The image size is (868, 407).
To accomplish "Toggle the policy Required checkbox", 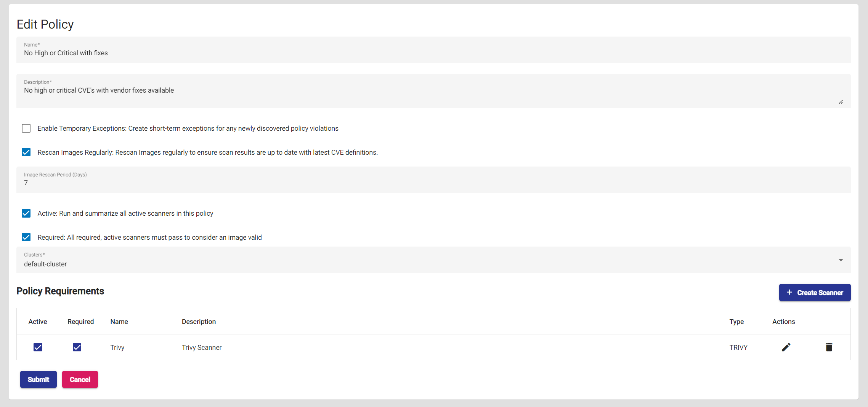I will [x=26, y=237].
